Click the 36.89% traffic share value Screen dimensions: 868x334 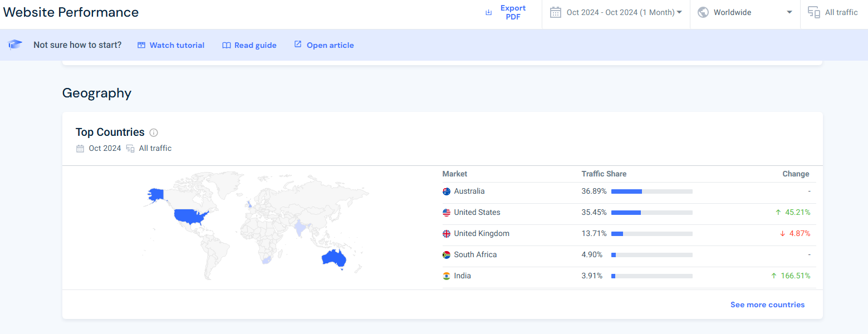pos(594,191)
